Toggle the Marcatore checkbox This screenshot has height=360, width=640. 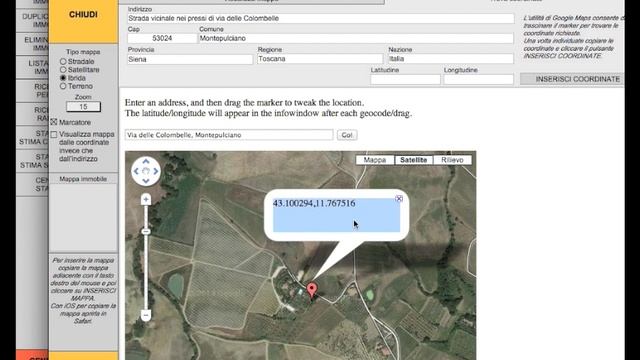54,122
